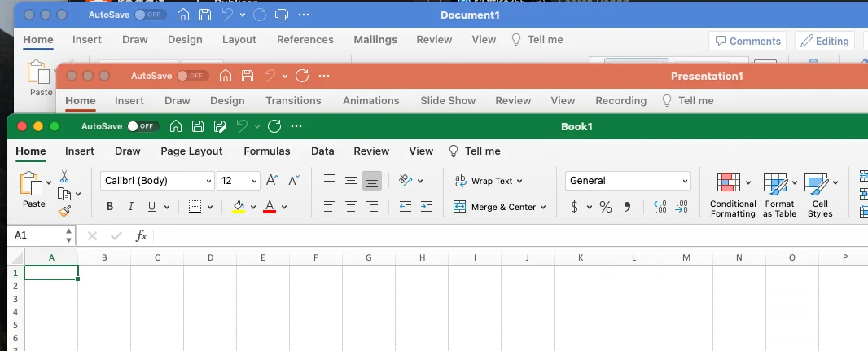The image size is (868, 351).
Task: Align text left in Excel
Action: click(x=330, y=207)
